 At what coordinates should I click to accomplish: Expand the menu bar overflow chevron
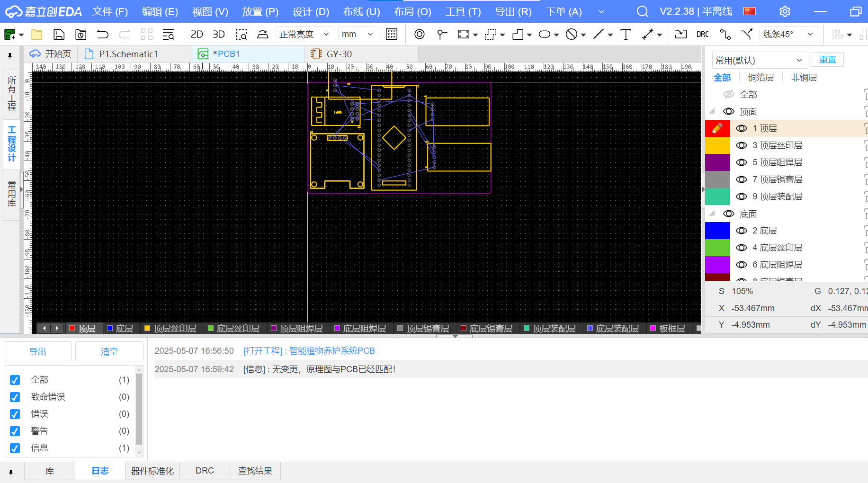click(x=601, y=11)
